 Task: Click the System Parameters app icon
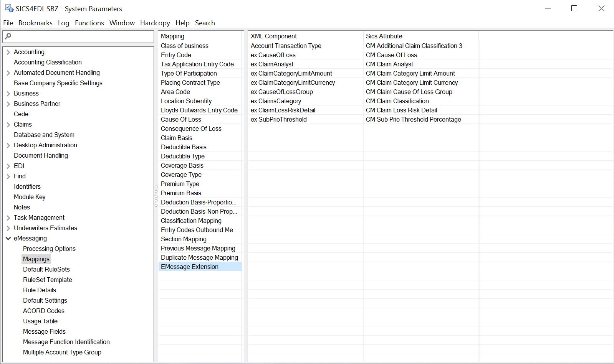(x=9, y=8)
